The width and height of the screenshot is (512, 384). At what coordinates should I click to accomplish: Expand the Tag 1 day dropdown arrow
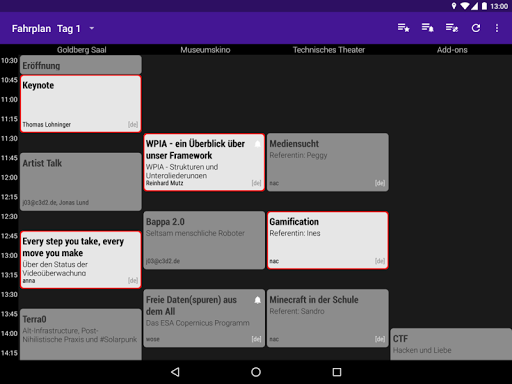(x=92, y=28)
